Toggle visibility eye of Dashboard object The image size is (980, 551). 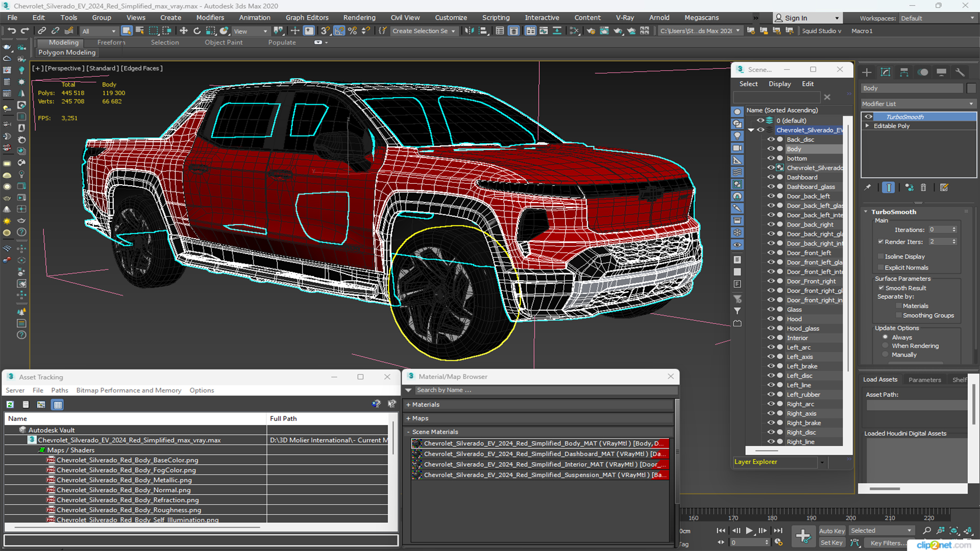[x=771, y=177]
